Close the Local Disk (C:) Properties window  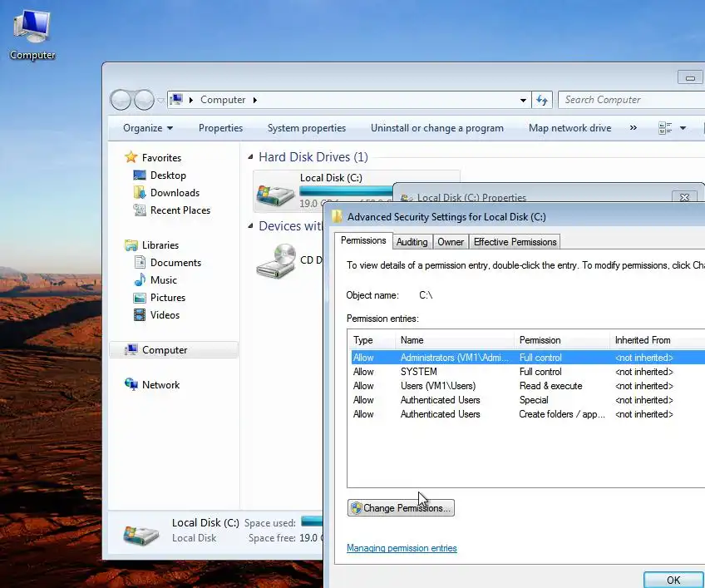(x=684, y=197)
